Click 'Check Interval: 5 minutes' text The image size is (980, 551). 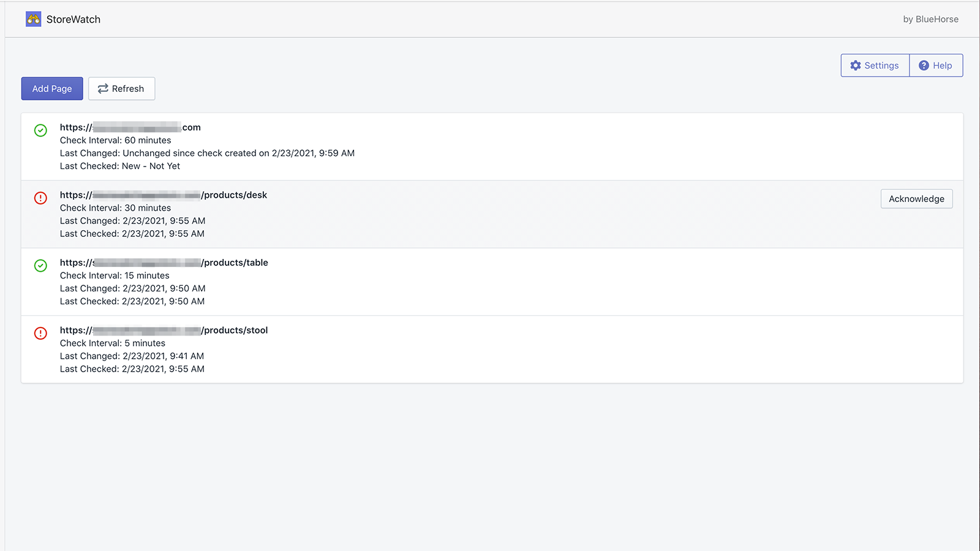tap(113, 343)
